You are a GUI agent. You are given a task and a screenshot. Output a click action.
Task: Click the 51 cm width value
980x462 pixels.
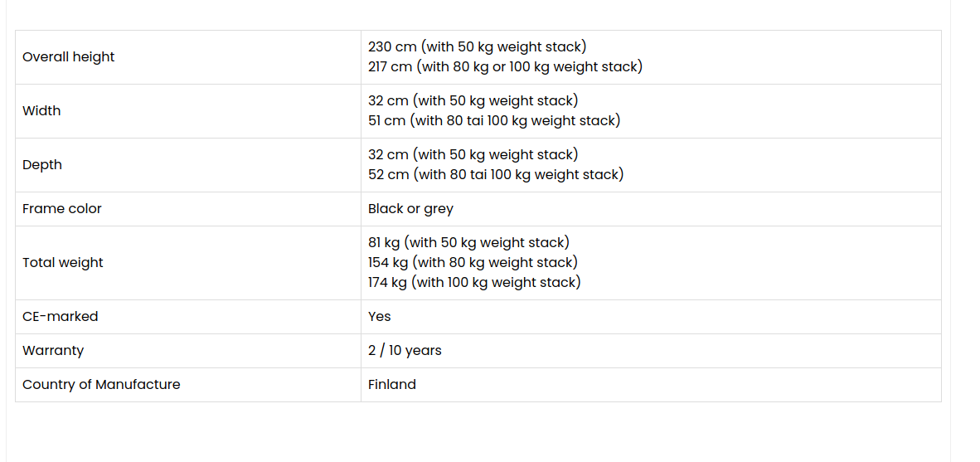[x=494, y=121]
